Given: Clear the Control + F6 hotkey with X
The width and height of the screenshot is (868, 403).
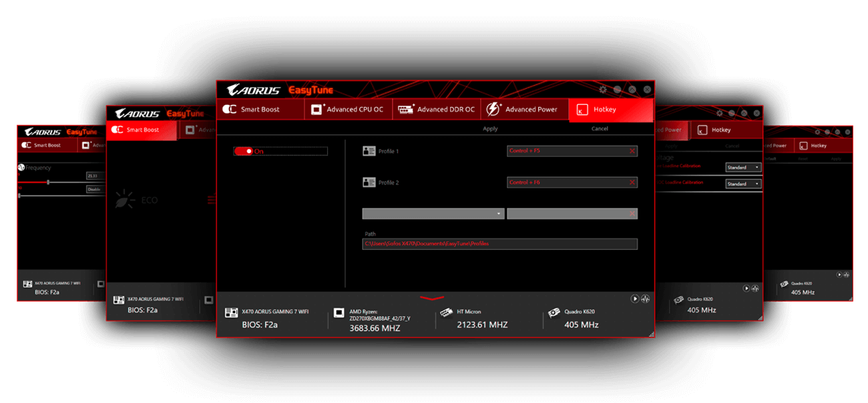Looking at the screenshot, I should point(632,182).
